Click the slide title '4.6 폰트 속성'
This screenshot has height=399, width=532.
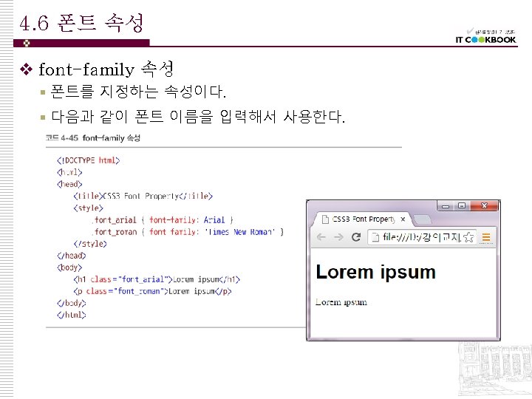click(81, 23)
